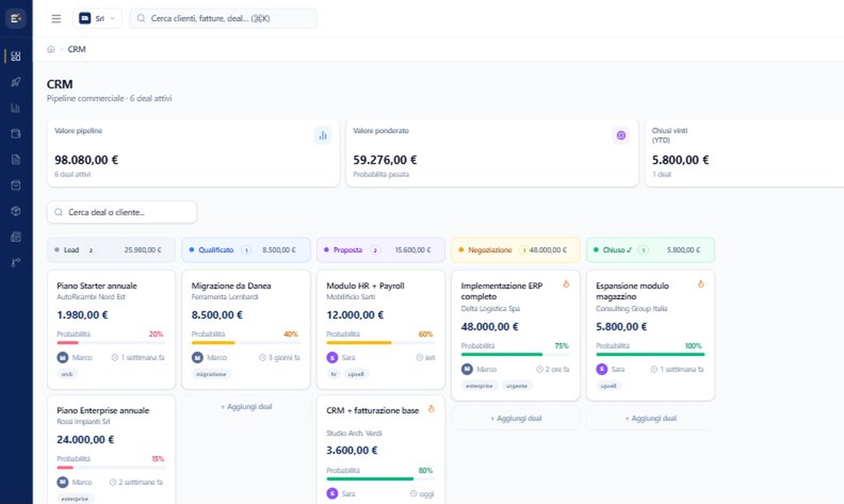This screenshot has height=504, width=844.
Task: Toggle the hamburger menu button
Action: 56,19
